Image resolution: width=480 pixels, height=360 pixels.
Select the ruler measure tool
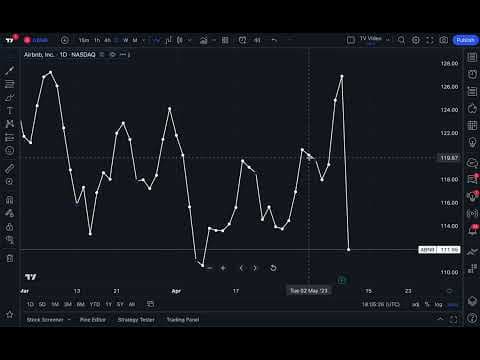click(10, 168)
